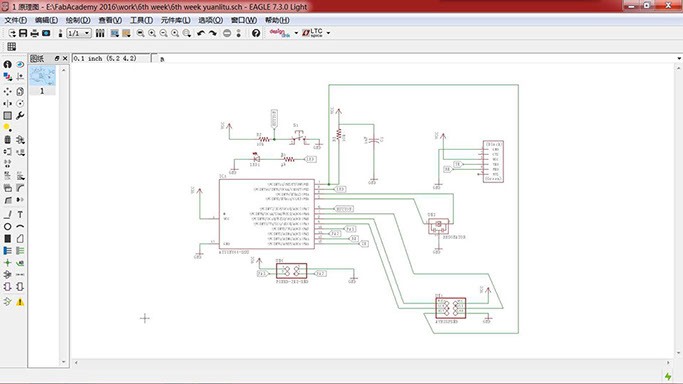Toggle the Show (eye) tool
Viewport: 683px width, 384px height.
click(20, 64)
